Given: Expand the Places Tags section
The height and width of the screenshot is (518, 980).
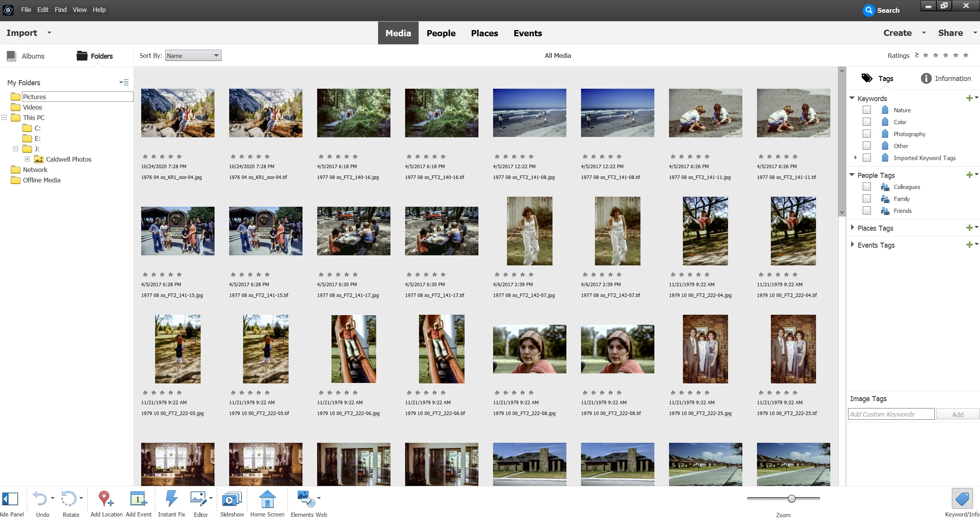Looking at the screenshot, I should point(852,228).
